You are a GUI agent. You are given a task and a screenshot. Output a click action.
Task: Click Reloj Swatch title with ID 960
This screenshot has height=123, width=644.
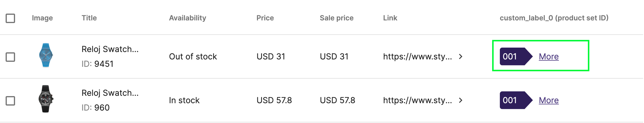pos(110,93)
